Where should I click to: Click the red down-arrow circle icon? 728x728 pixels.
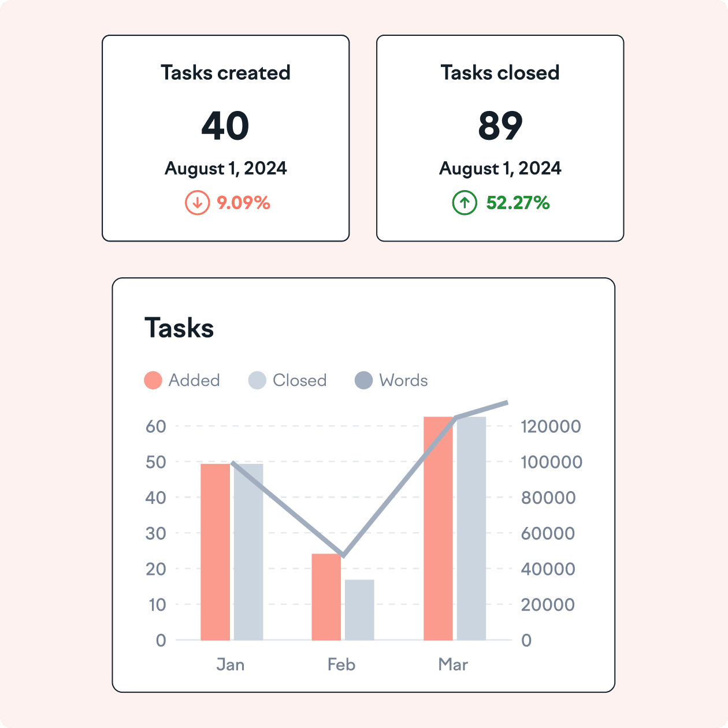click(x=197, y=203)
